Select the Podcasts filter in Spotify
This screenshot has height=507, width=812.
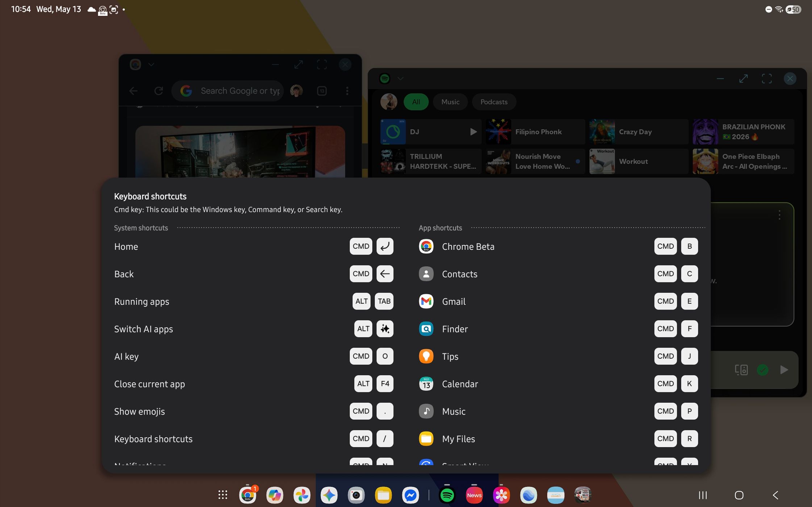(x=494, y=102)
